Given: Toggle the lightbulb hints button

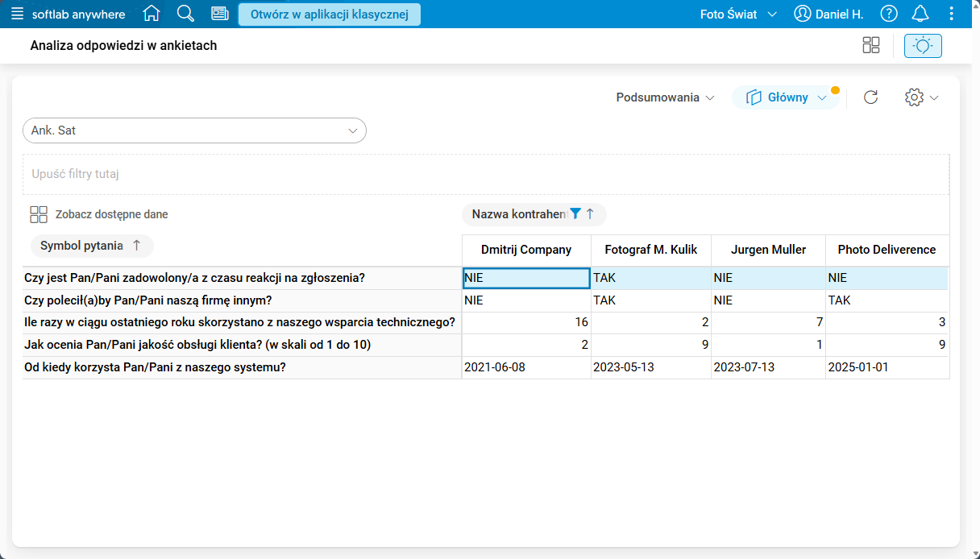Looking at the screenshot, I should coord(923,46).
